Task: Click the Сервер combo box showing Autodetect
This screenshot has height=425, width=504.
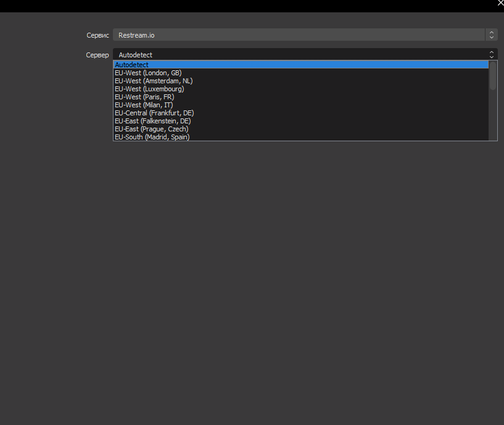Action: [299, 55]
